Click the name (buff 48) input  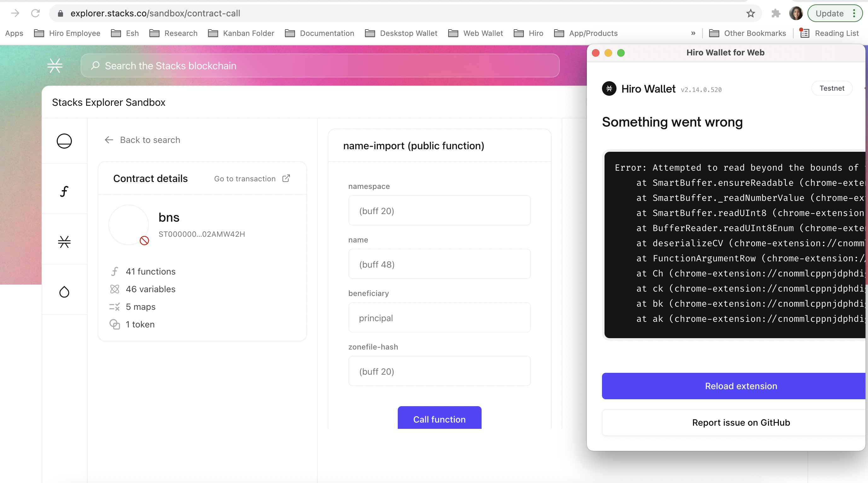click(x=439, y=264)
